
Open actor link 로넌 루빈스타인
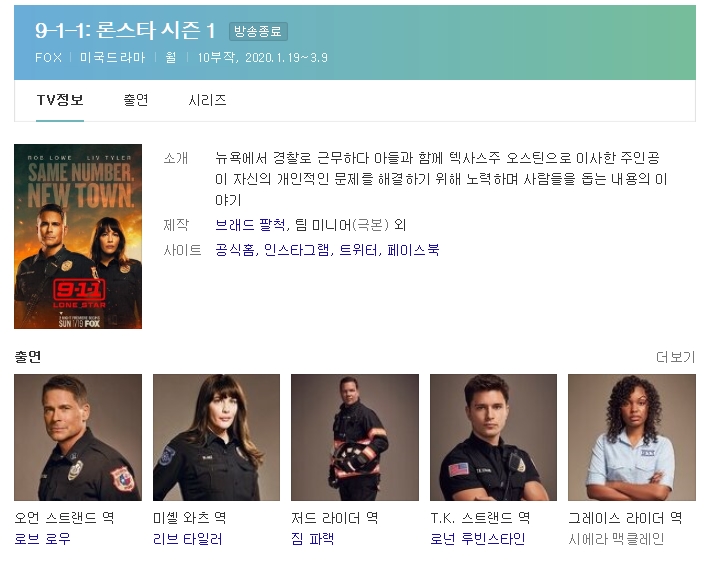[477, 539]
